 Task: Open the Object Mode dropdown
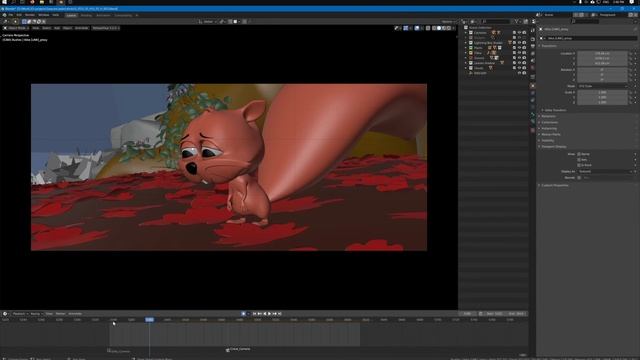[16, 28]
